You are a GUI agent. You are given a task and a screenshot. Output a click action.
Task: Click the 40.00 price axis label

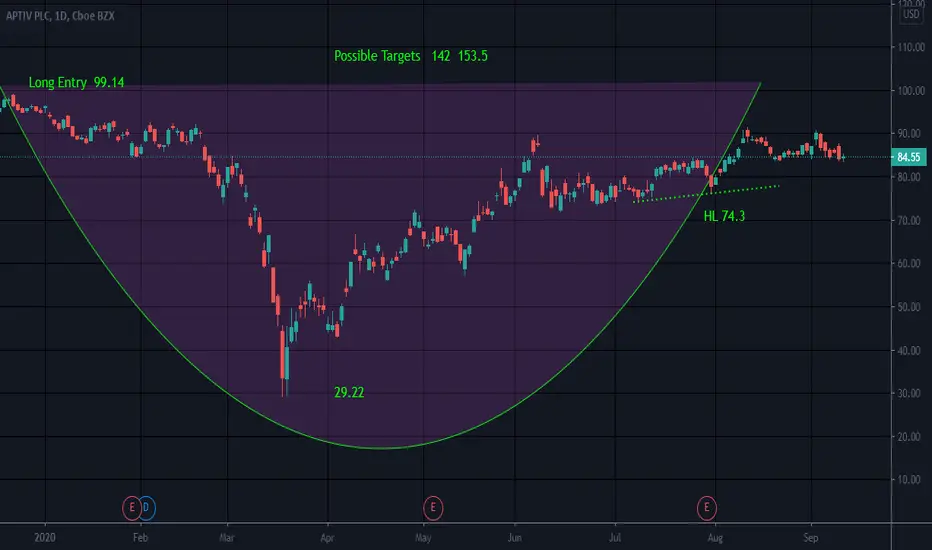[x=911, y=350]
